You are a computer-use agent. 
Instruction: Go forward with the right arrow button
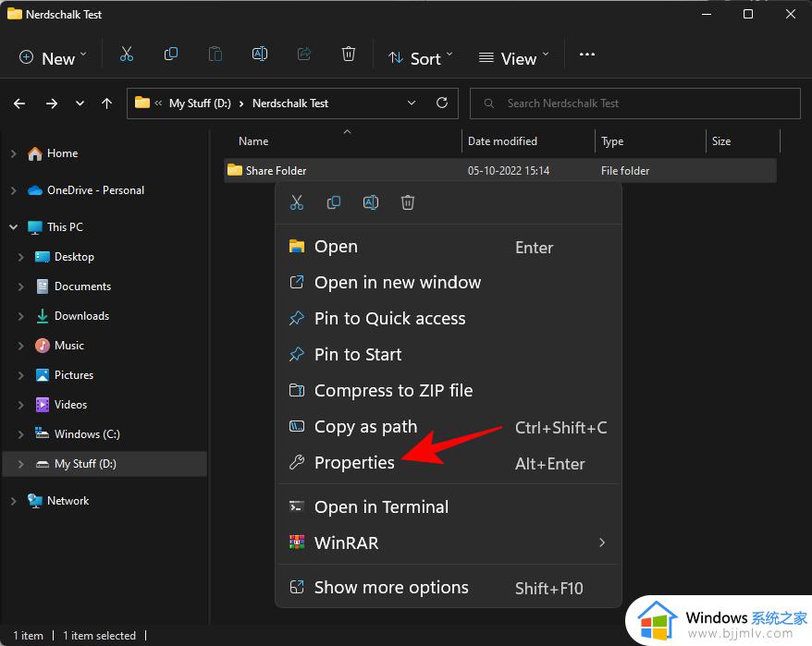(x=51, y=104)
